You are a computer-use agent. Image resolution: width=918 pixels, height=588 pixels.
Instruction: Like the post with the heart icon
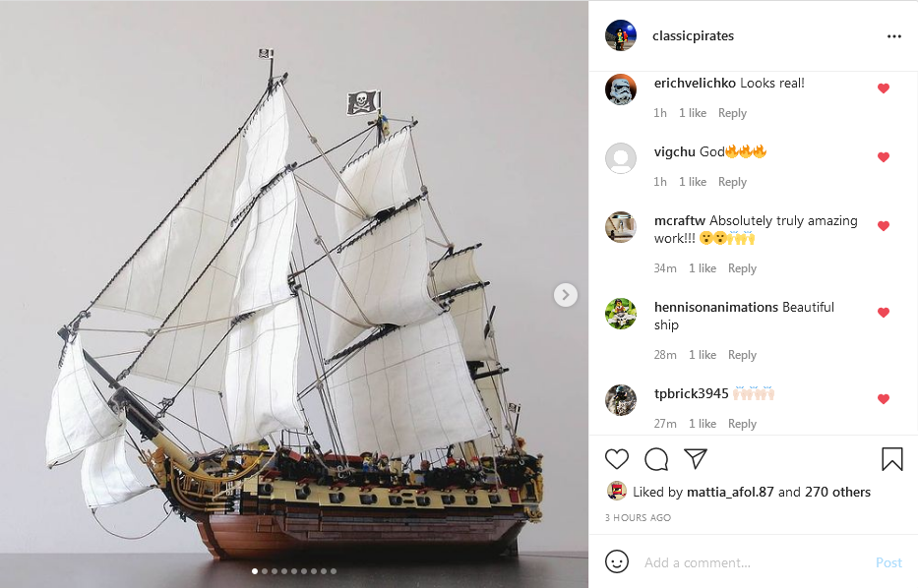point(617,459)
